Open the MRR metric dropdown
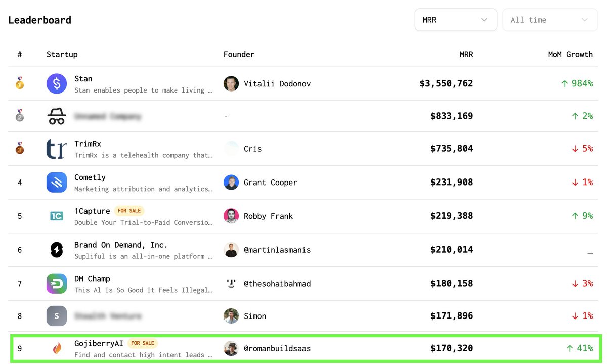 (456, 20)
